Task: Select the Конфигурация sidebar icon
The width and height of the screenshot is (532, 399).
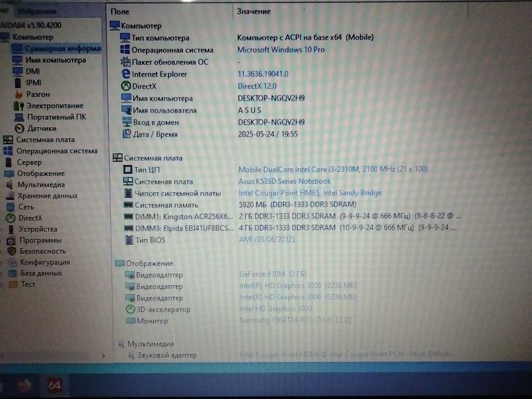Action: click(13, 262)
